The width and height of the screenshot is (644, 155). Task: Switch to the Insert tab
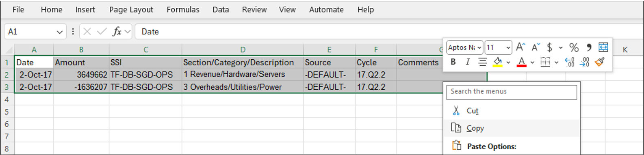[85, 10]
